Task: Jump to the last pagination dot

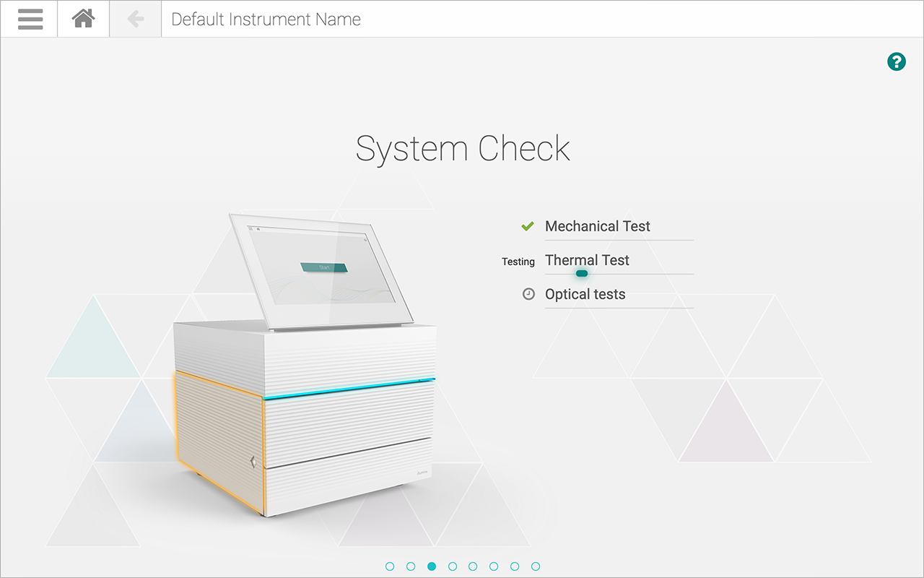Action: [536, 566]
